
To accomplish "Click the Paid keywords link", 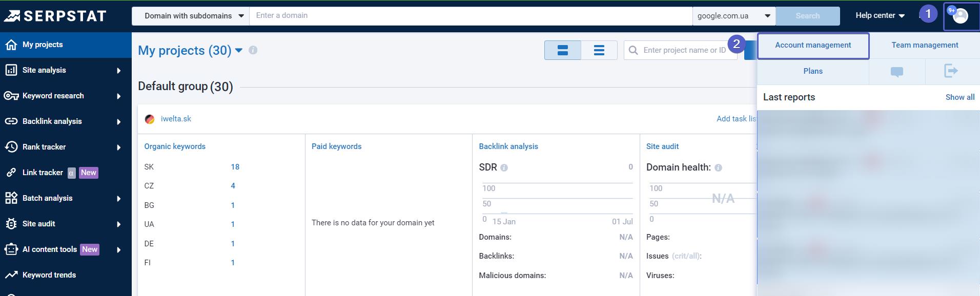I will click(336, 146).
